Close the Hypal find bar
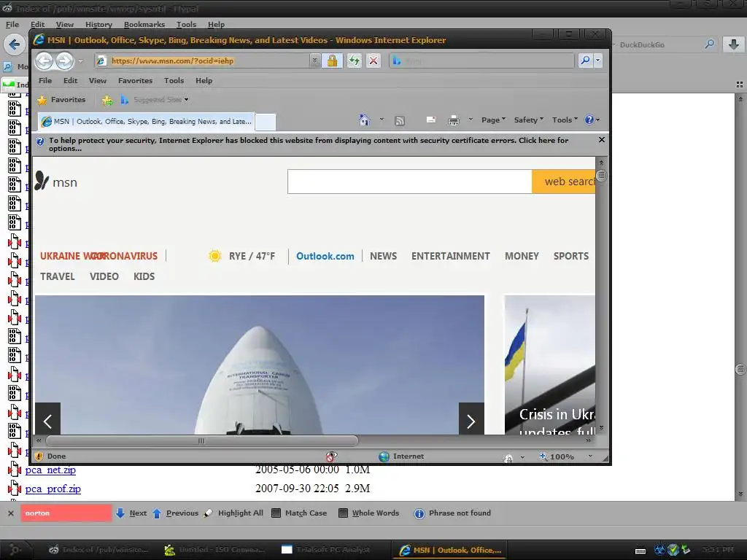 10,513
